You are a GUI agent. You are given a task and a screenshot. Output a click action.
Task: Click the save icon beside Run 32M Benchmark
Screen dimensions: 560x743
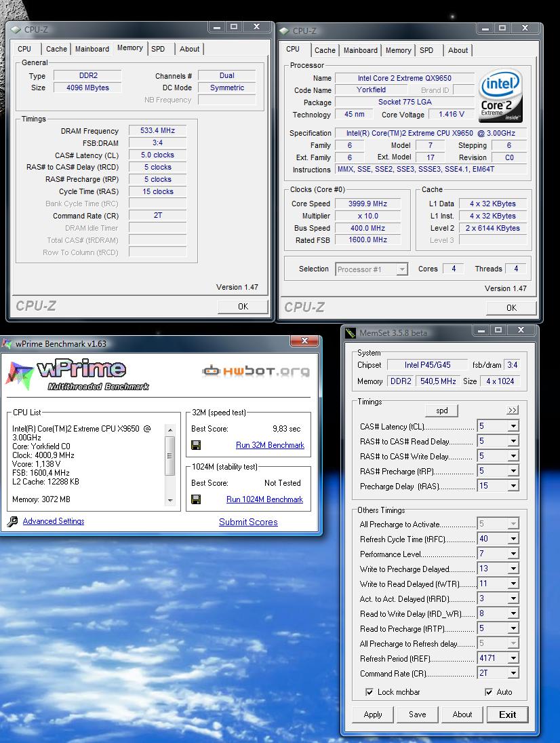click(196, 445)
